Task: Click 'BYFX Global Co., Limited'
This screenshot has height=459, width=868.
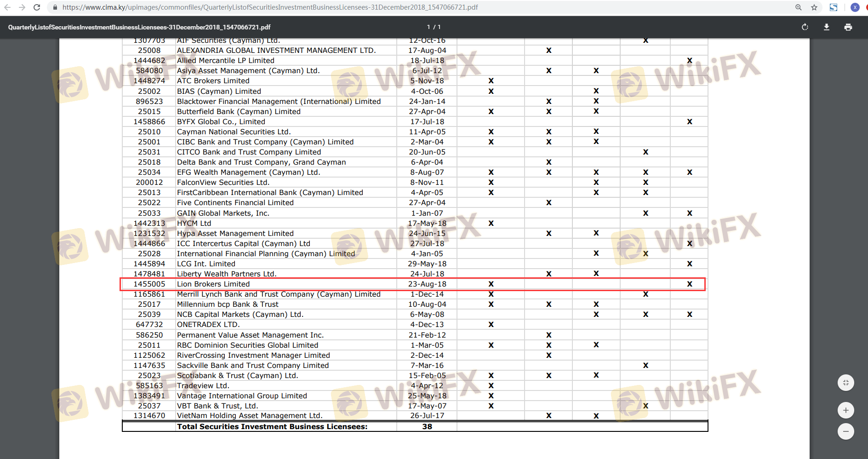Action: pos(221,122)
